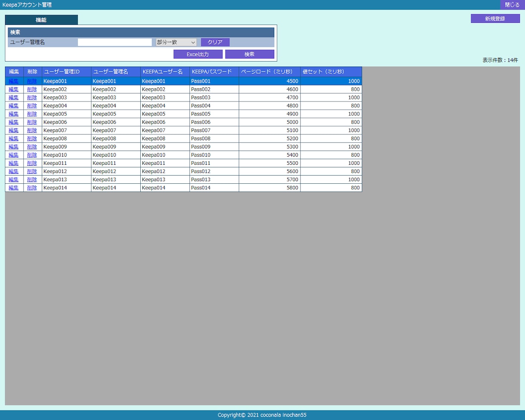The image size is (525, 420).
Task: Open 編集 link for Keepa011
Action: (14, 163)
